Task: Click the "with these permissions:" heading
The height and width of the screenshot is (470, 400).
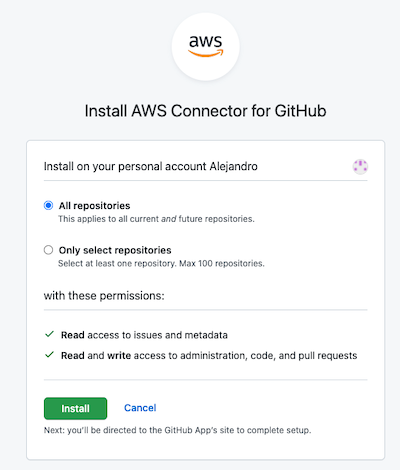Action: (x=104, y=296)
